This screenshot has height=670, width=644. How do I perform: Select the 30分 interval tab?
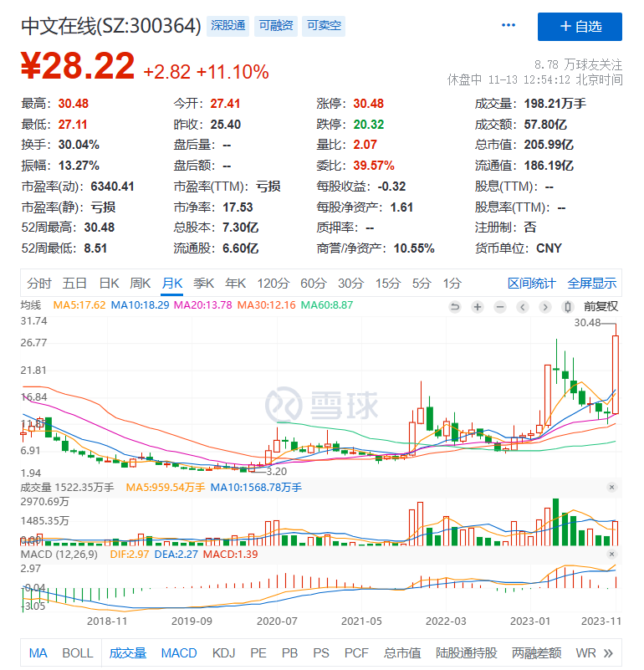tap(350, 284)
